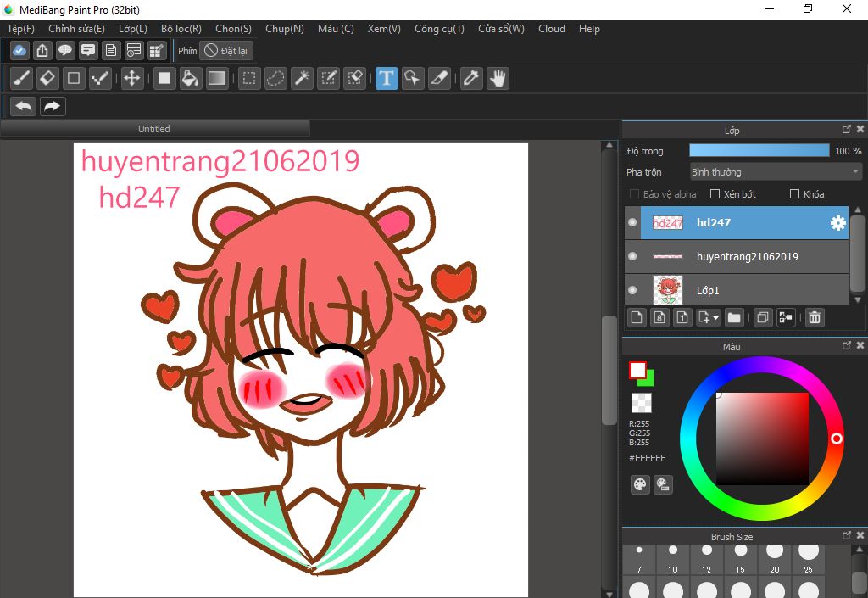This screenshot has height=598, width=868.
Task: Enable the Xén bớt clipping checkbox
Action: pyautogui.click(x=715, y=194)
